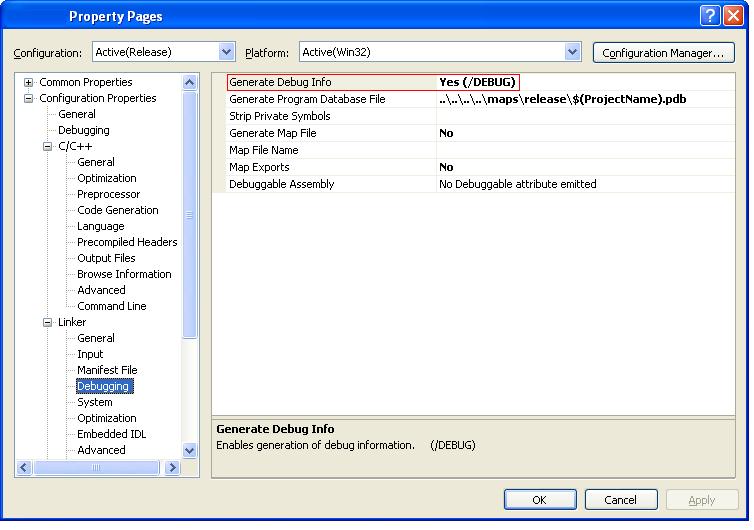Open System under Linker

(95, 402)
